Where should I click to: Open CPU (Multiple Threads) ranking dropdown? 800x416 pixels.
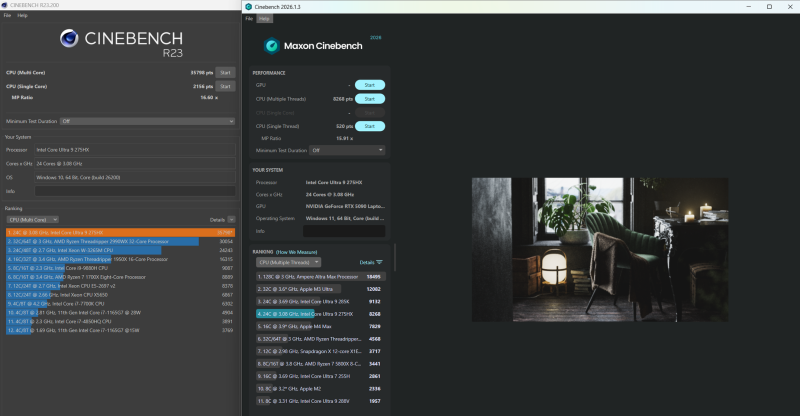(x=288, y=262)
